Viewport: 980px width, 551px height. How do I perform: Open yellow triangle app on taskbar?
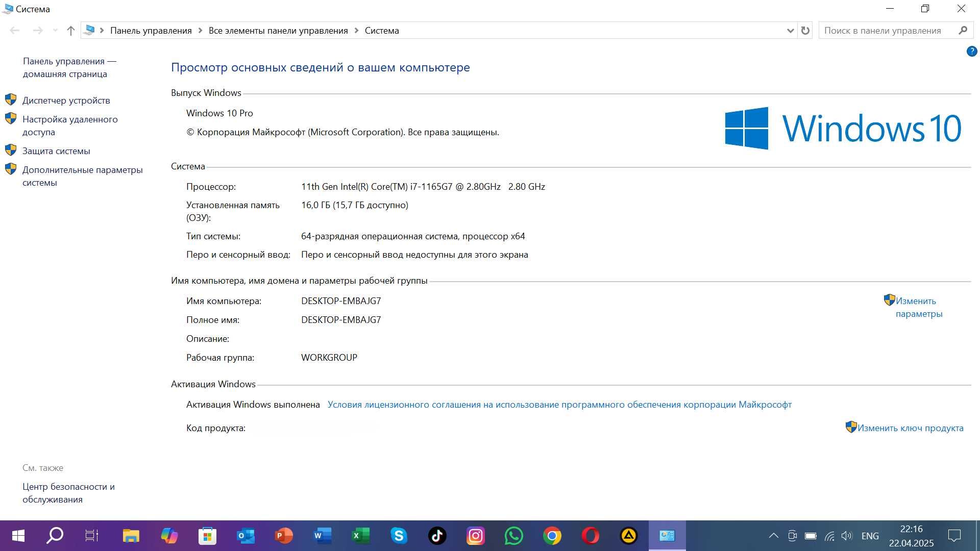click(628, 536)
